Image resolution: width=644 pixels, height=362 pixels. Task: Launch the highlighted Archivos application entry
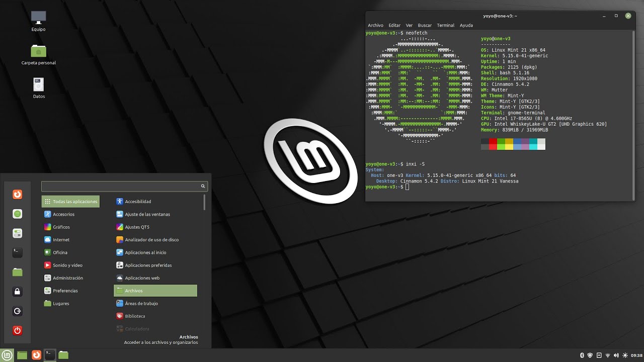pyautogui.click(x=155, y=291)
